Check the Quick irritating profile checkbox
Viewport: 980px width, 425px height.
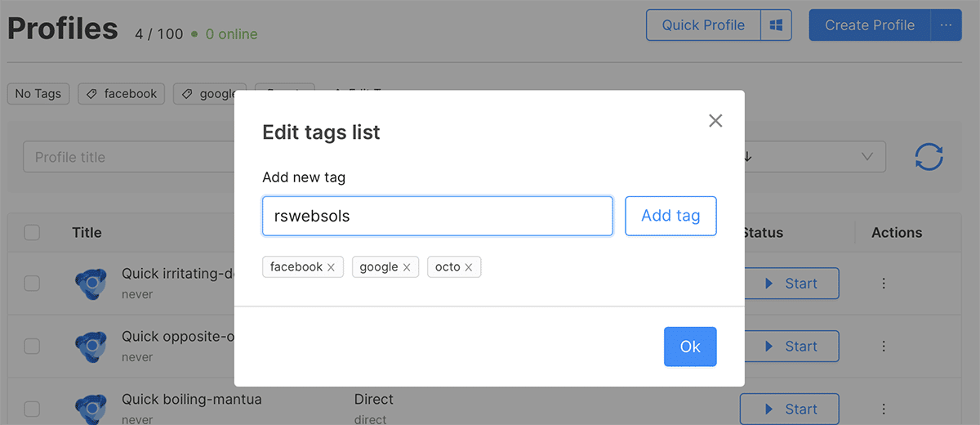pos(32,284)
